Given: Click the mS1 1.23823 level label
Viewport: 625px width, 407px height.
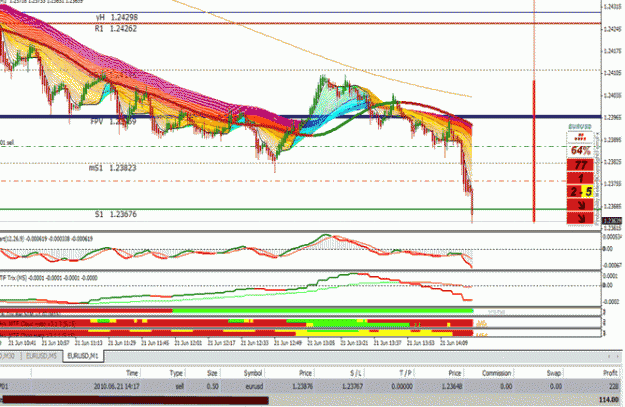Looking at the screenshot, I should (x=112, y=168).
